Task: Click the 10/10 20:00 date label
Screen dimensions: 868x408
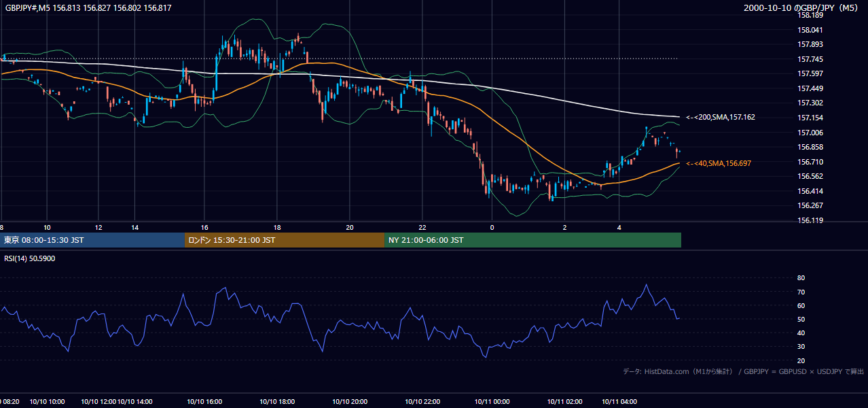Action: tap(350, 402)
